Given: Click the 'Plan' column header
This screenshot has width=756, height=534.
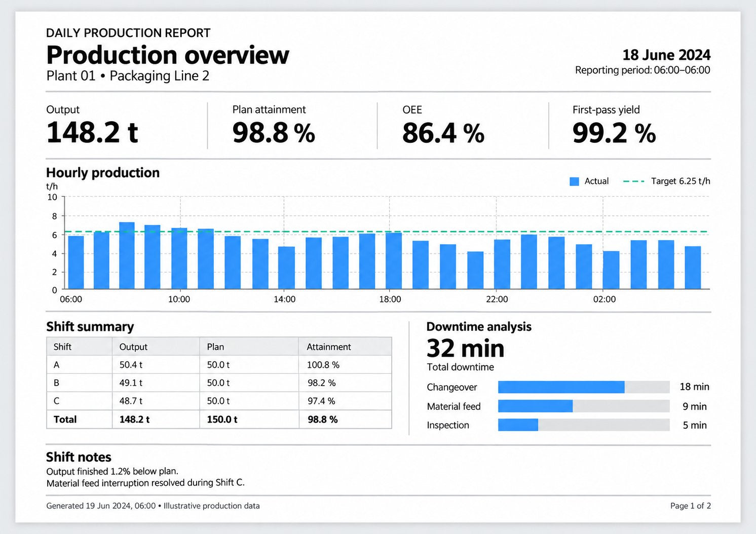Looking at the screenshot, I should (x=215, y=347).
